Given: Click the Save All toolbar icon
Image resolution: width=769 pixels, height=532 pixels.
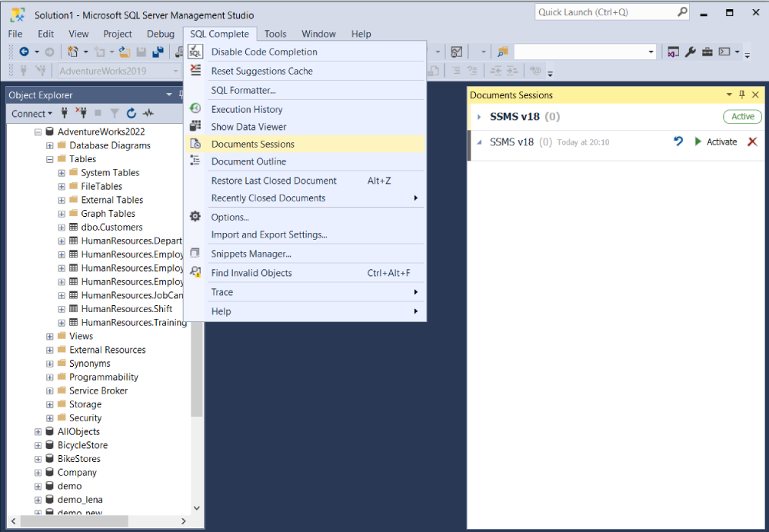Looking at the screenshot, I should coord(158,52).
